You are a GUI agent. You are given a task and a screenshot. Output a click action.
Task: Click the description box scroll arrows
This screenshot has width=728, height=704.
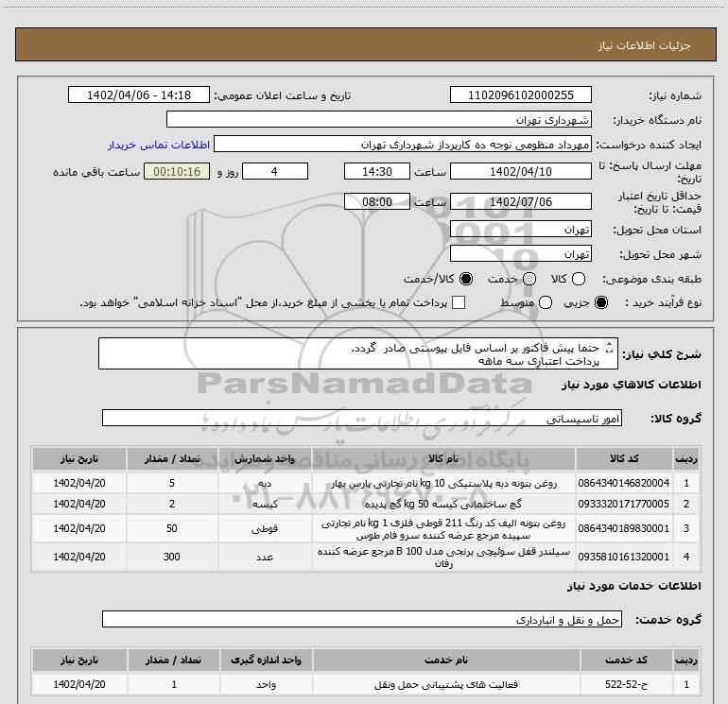[x=610, y=347]
